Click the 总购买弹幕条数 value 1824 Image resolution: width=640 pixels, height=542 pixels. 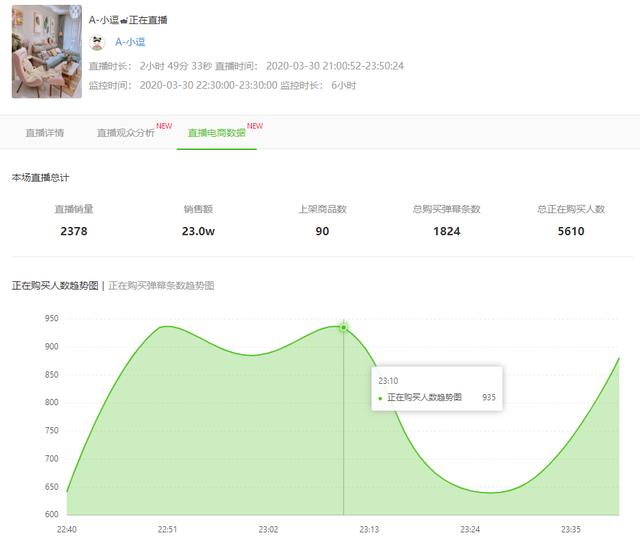point(447,231)
